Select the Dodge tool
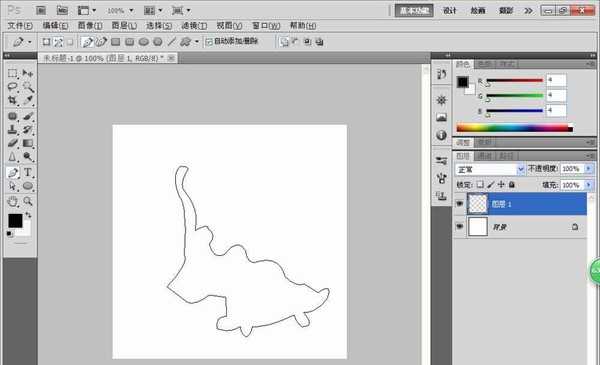The image size is (600, 365). [x=28, y=156]
